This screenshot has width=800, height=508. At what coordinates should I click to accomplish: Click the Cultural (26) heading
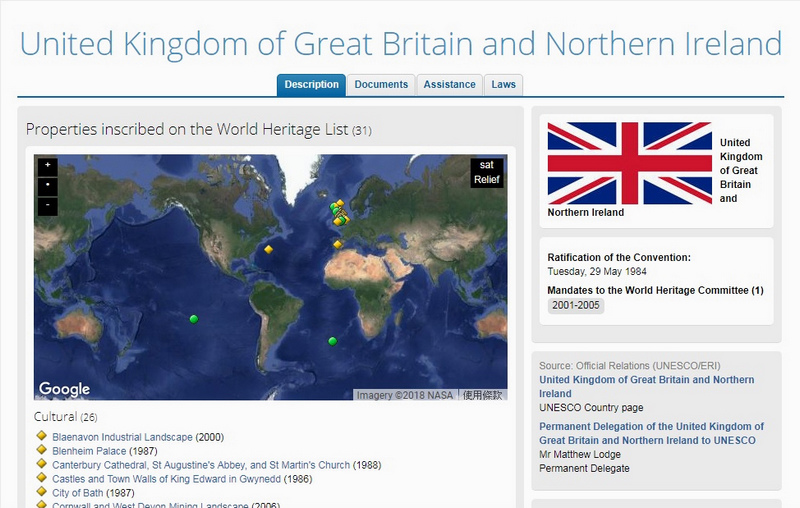pos(65,417)
